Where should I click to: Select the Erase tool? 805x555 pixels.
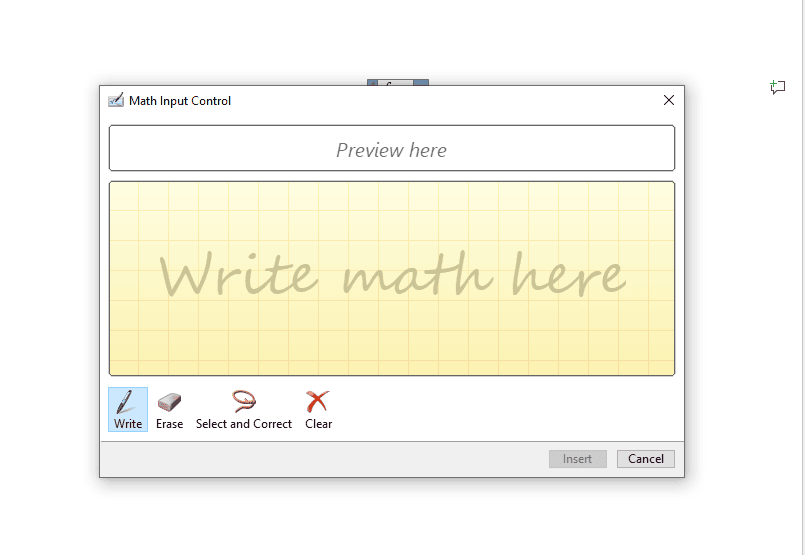(x=169, y=409)
